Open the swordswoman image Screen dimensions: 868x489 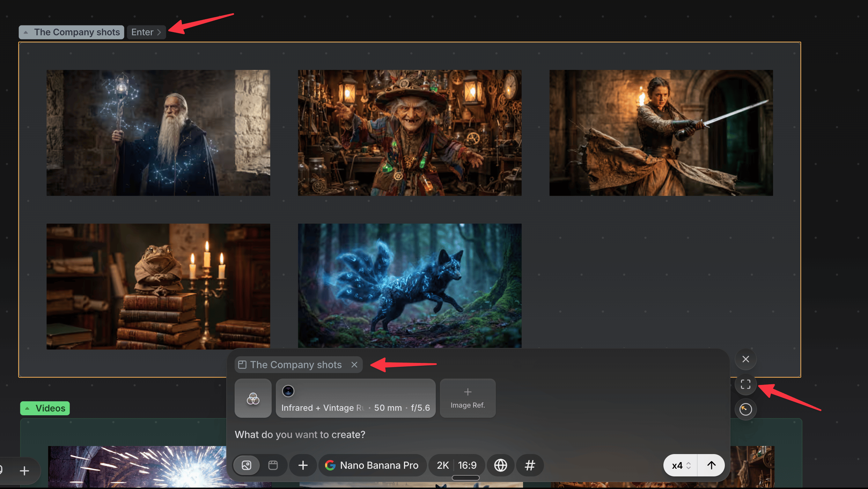tap(661, 133)
